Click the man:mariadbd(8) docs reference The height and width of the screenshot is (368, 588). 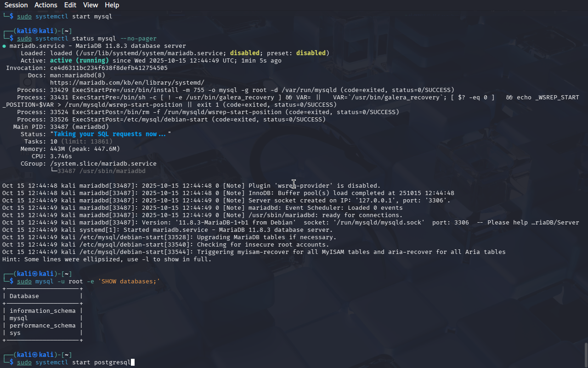tap(78, 75)
